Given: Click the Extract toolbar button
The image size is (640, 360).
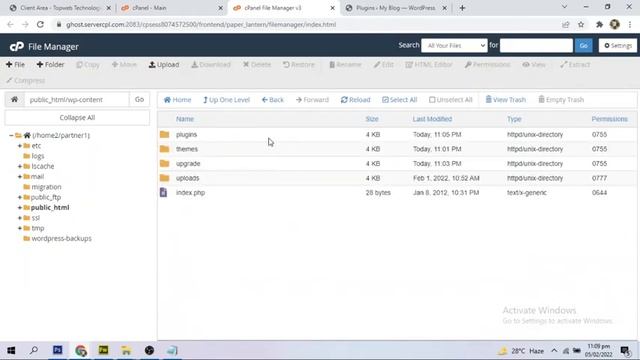Looking at the screenshot, I should 575,64.
